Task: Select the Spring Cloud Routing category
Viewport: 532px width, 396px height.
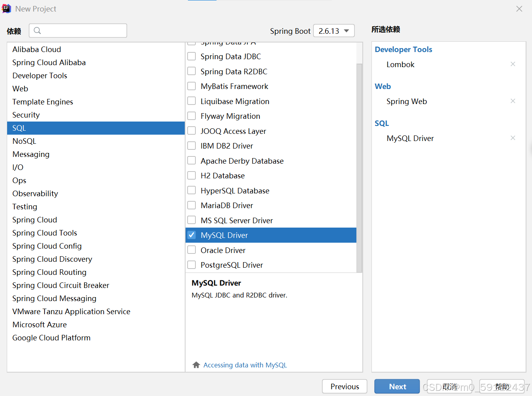Action: 96,272
